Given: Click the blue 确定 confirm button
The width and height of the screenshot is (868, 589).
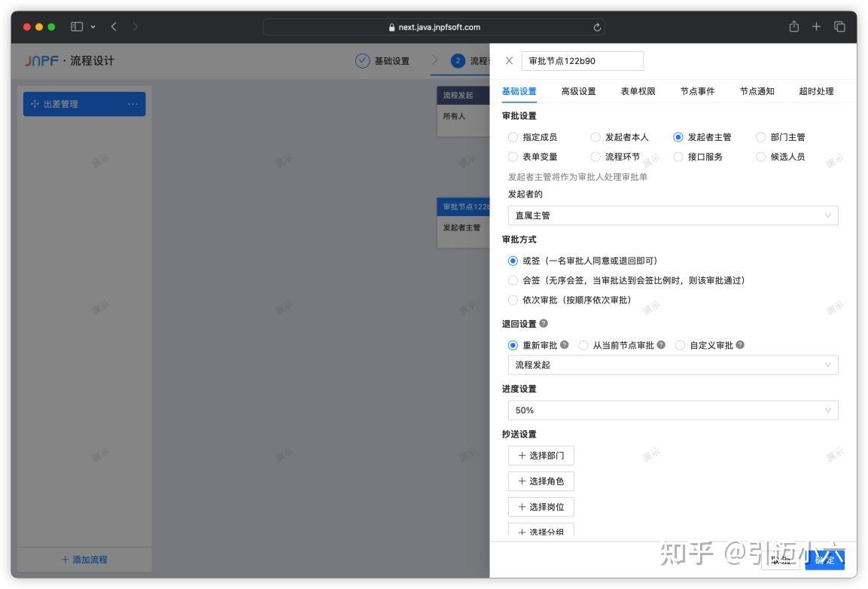Looking at the screenshot, I should [x=826, y=560].
